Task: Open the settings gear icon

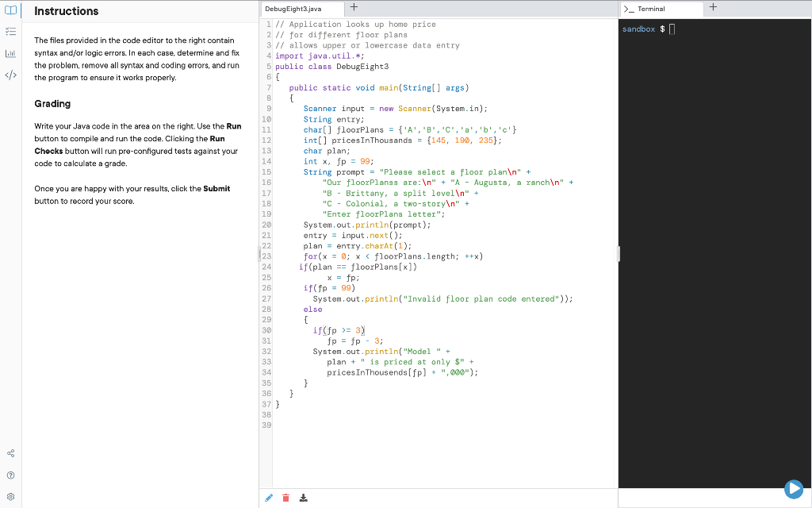Action: pos(10,496)
